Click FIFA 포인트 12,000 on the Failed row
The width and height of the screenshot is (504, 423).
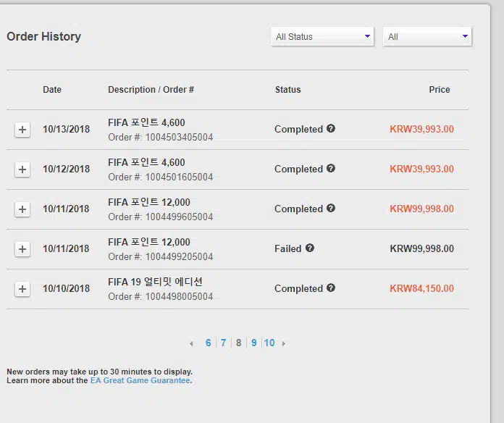(149, 243)
